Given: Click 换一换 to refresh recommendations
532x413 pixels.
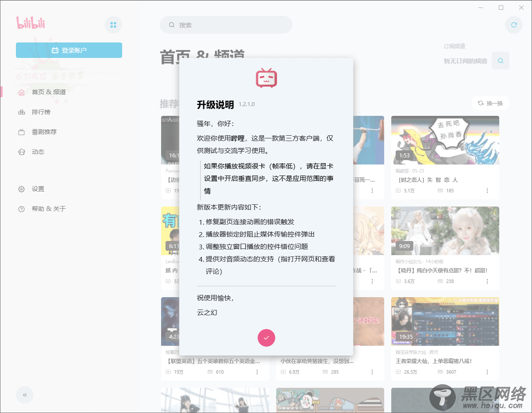Looking at the screenshot, I should pyautogui.click(x=490, y=103).
